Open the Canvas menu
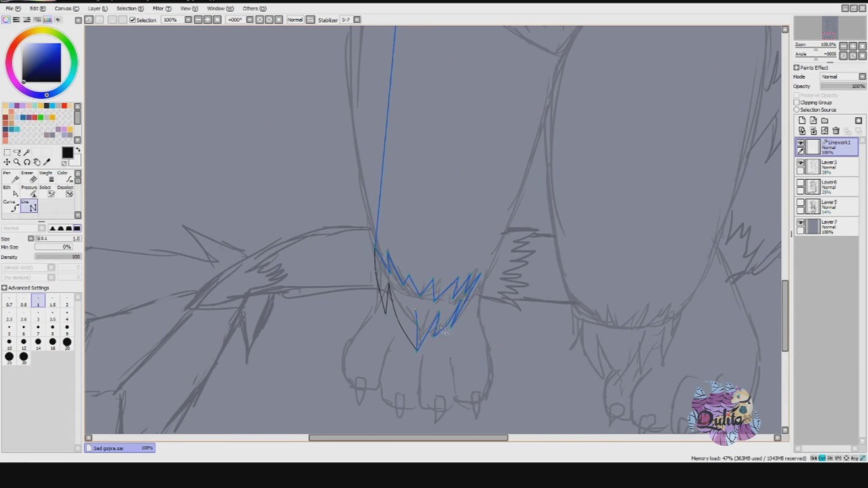This screenshot has height=488, width=868. click(x=66, y=8)
